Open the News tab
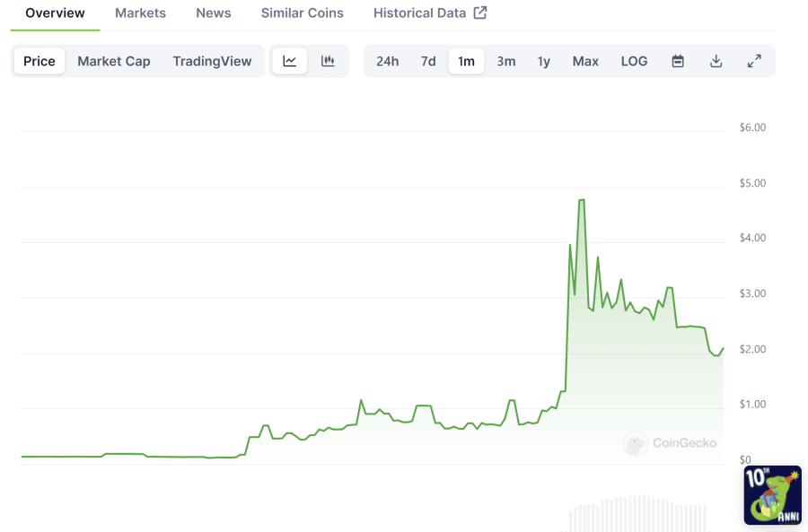 [x=213, y=13]
